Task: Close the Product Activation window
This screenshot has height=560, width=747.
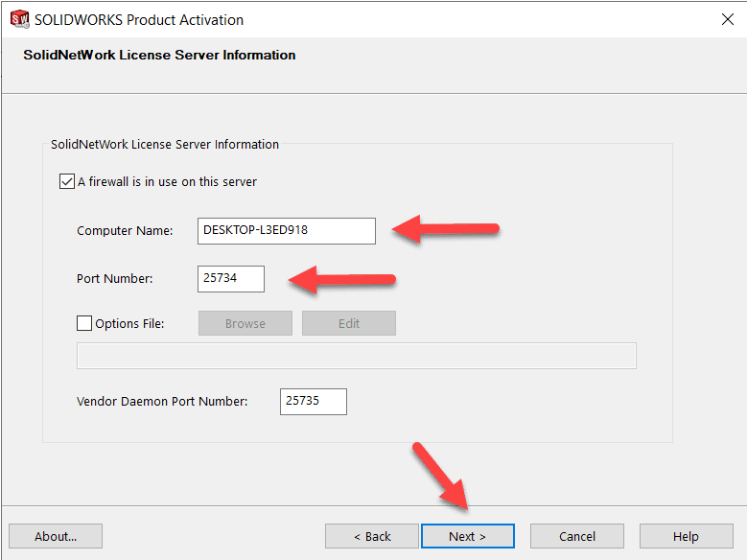Action: 727,19
